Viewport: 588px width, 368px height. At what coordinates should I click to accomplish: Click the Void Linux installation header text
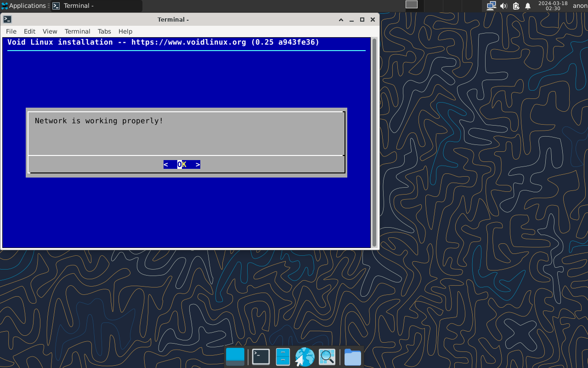[164, 42]
